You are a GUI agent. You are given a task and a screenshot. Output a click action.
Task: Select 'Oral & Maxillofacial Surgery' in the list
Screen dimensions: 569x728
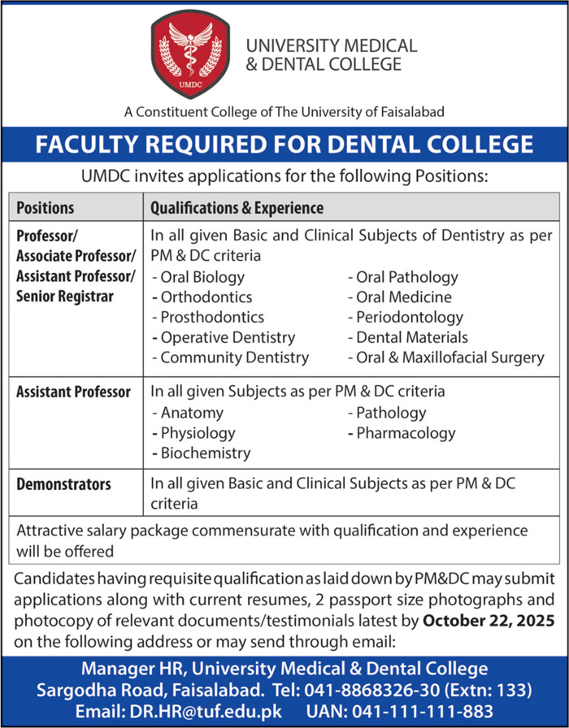point(449,357)
